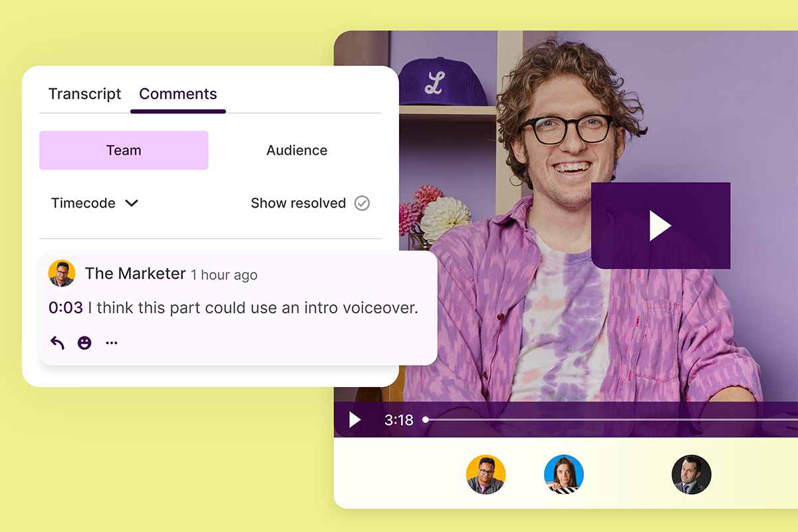Click The Marketer's avatar in the comment
798x532 pixels.
(x=62, y=273)
